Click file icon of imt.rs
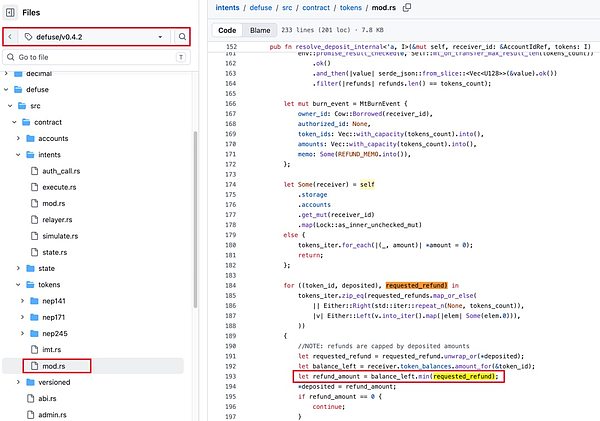The width and height of the screenshot is (600, 421). (34, 349)
